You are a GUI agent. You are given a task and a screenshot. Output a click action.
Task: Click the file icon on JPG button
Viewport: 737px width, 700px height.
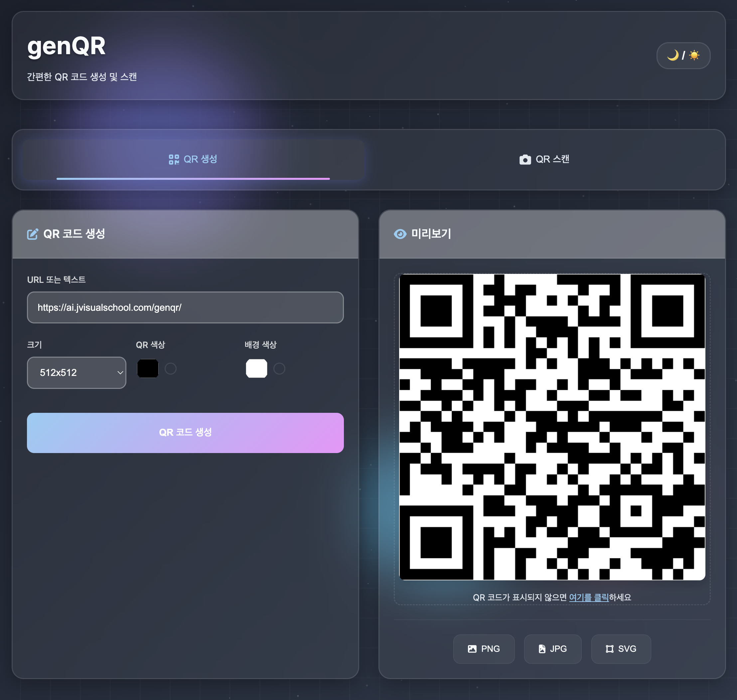click(542, 649)
